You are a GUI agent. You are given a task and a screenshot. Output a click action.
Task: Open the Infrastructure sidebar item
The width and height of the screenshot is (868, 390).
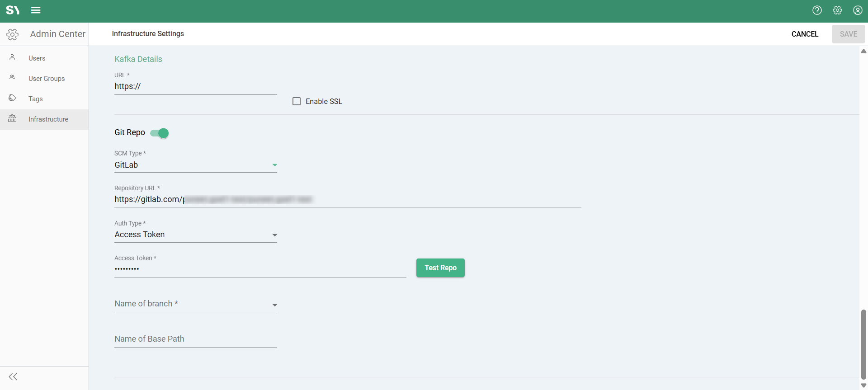[48, 119]
